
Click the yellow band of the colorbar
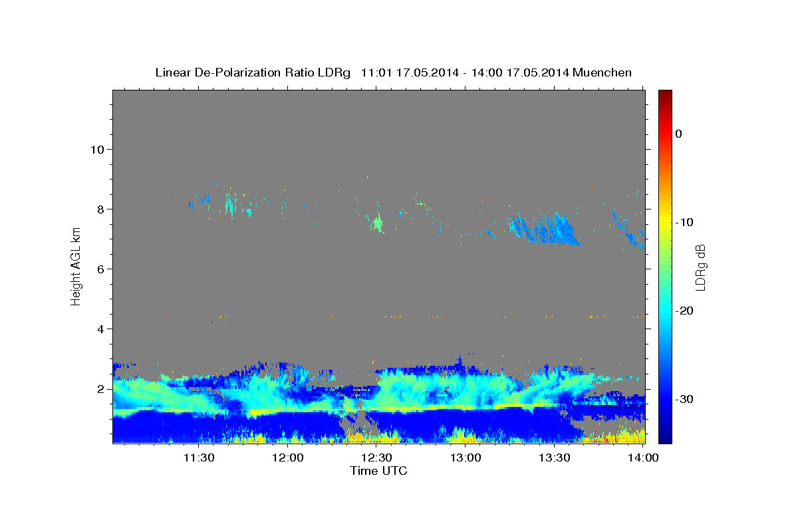[665, 222]
